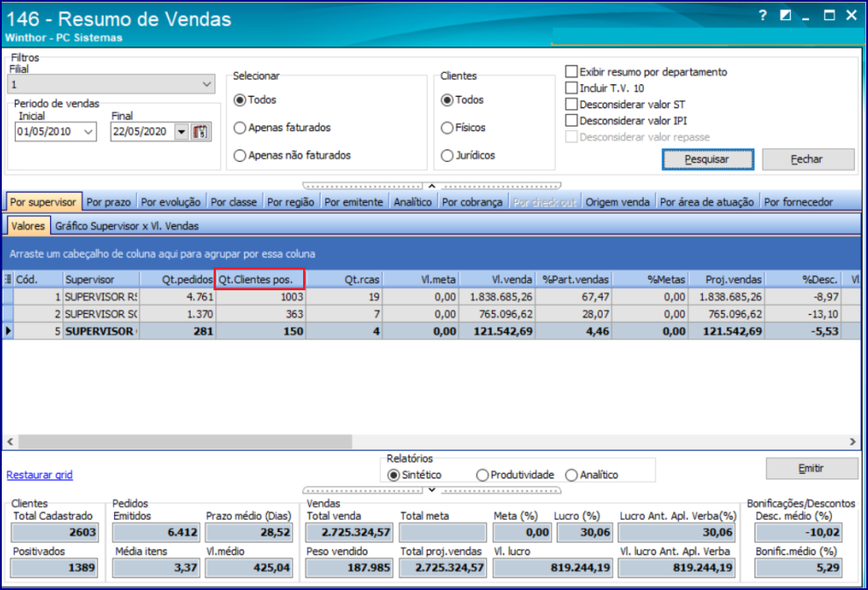Image resolution: width=868 pixels, height=590 pixels.
Task: Switch to the Por região tab
Action: tap(291, 202)
